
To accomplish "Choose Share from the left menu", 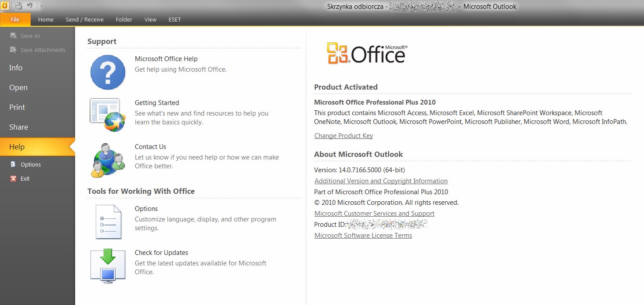I will pos(18,127).
